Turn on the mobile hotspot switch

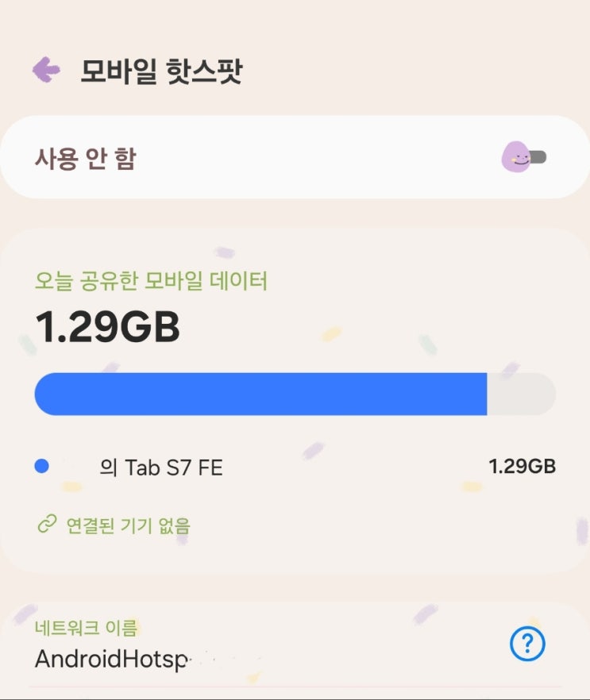click(x=525, y=158)
